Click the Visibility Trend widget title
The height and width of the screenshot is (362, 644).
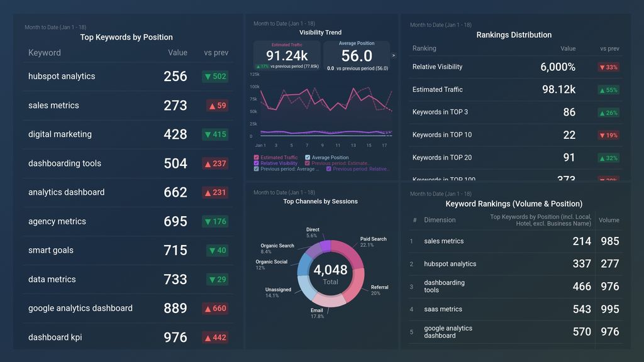pyautogui.click(x=320, y=33)
